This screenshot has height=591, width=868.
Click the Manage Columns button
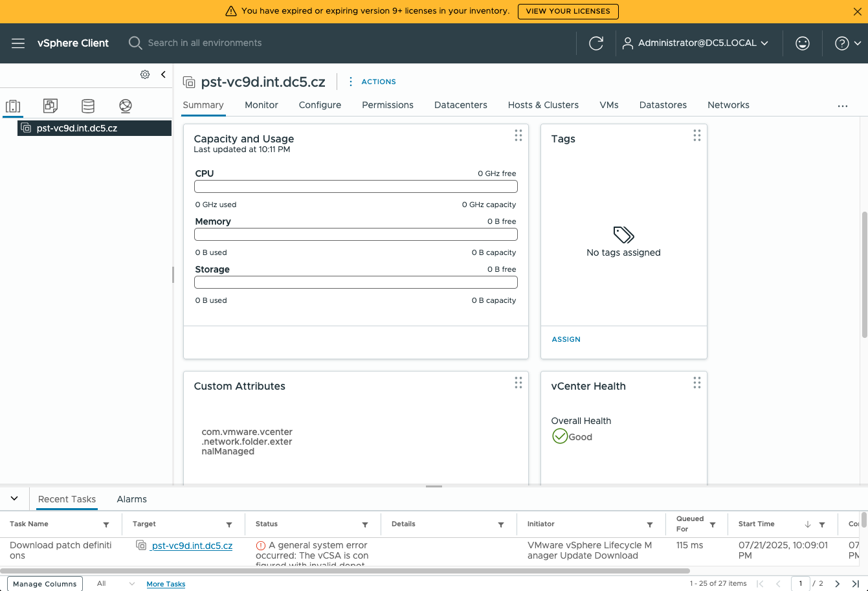pyautogui.click(x=45, y=584)
